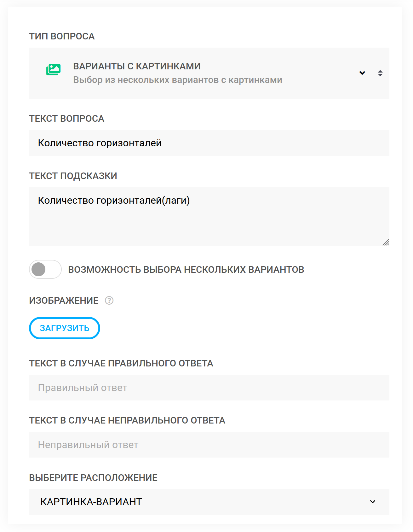Click the ИЗОБРАЖЕНИЕ section label
Viewport: 413px width, 532px height.
coord(64,301)
